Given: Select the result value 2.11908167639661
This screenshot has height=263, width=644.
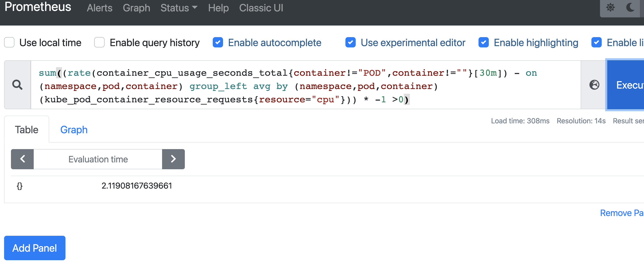Looking at the screenshot, I should [137, 186].
